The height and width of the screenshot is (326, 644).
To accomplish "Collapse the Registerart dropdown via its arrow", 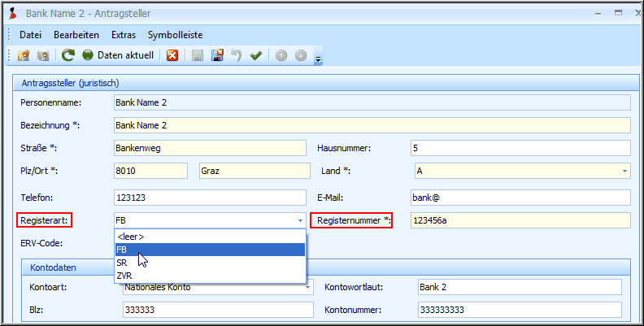I will 300,220.
